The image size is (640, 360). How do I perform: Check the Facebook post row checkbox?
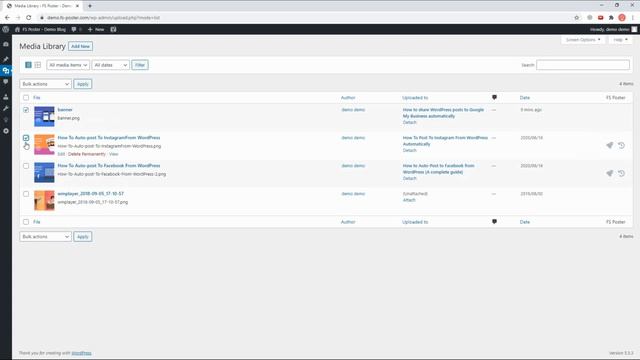point(26,166)
